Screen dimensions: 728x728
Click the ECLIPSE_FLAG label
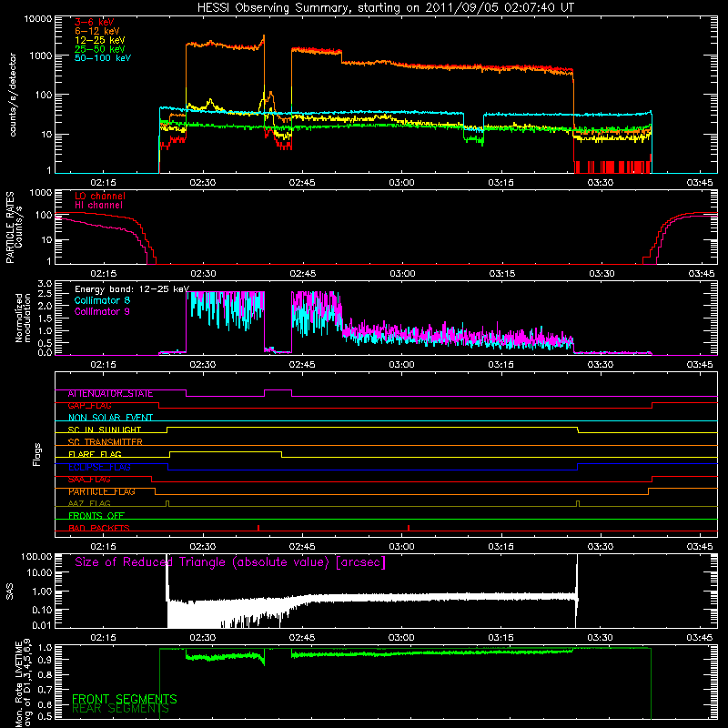[99, 467]
